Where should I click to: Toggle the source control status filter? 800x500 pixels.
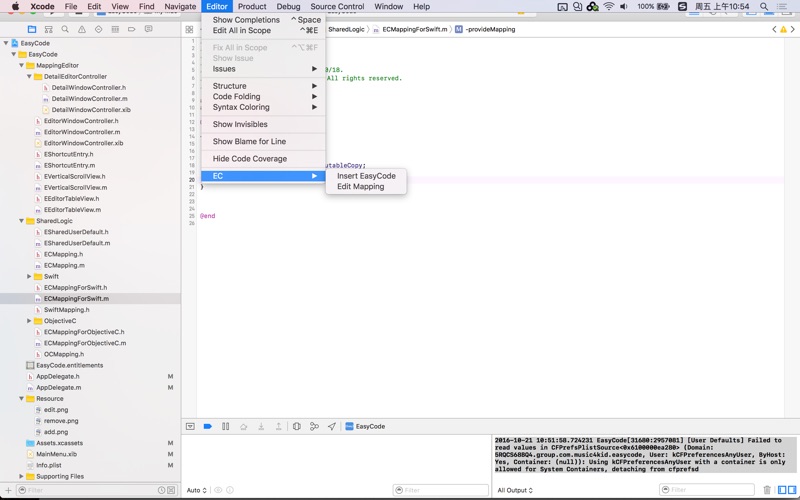(171, 490)
